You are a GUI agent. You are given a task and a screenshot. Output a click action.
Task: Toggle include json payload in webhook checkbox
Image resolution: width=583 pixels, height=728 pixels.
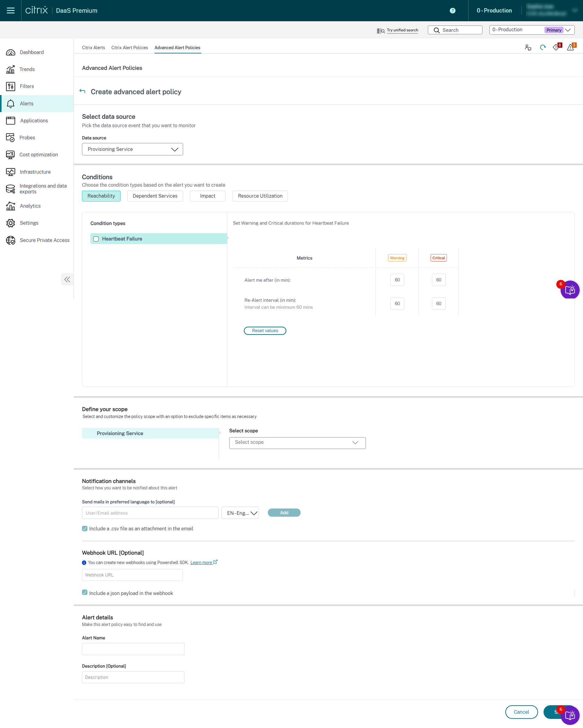tap(85, 593)
